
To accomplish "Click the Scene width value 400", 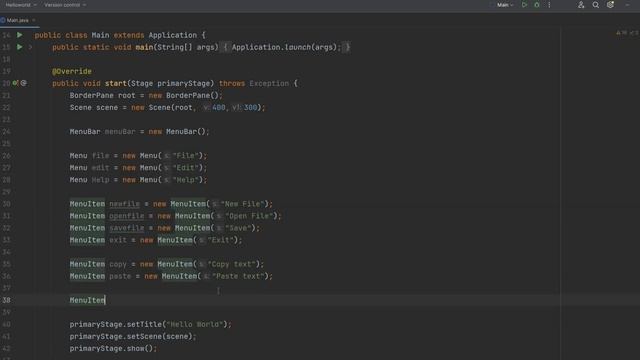I will click(219, 107).
